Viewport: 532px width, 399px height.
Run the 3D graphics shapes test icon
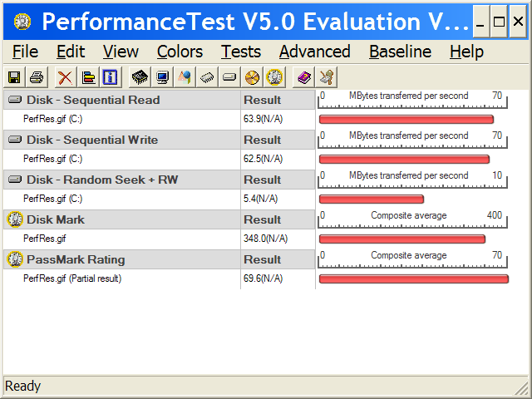pos(185,77)
